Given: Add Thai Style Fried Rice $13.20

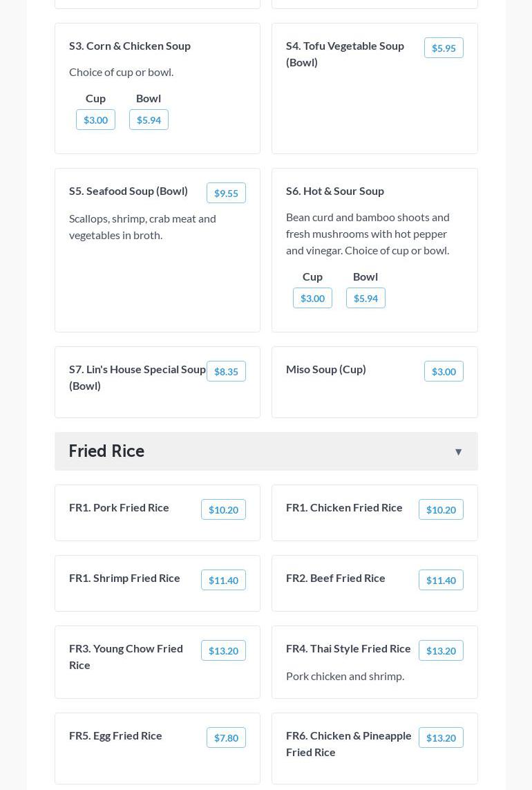Looking at the screenshot, I should tap(441, 650).
